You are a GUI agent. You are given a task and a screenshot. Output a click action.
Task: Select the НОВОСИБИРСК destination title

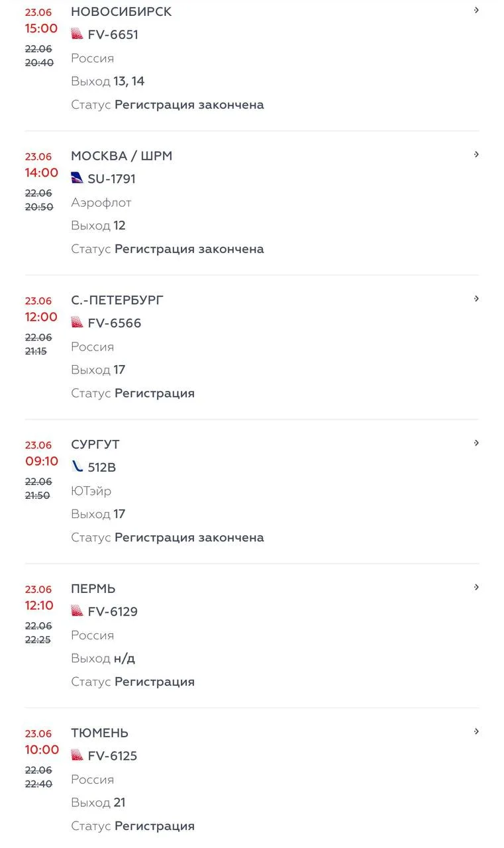coord(121,12)
